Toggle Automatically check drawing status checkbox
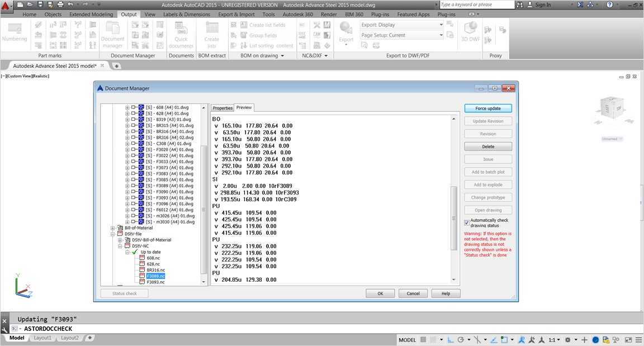This screenshot has width=644, height=346. pos(467,222)
